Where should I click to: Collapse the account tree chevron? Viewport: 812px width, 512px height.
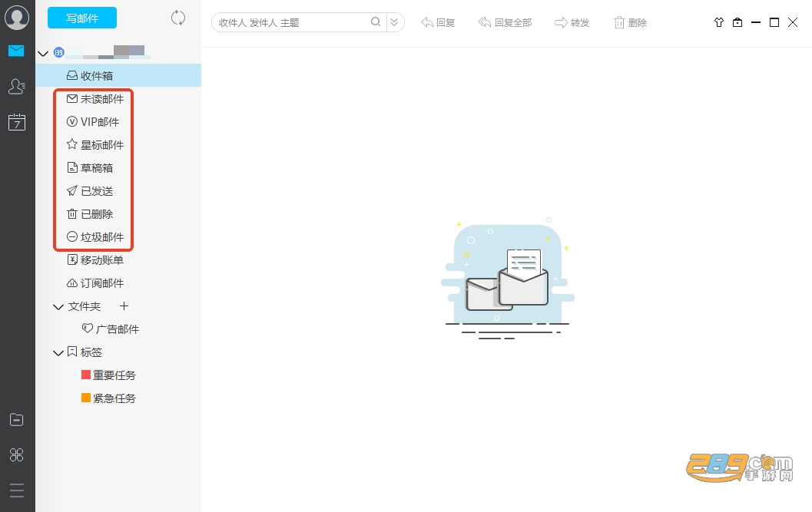click(x=43, y=53)
